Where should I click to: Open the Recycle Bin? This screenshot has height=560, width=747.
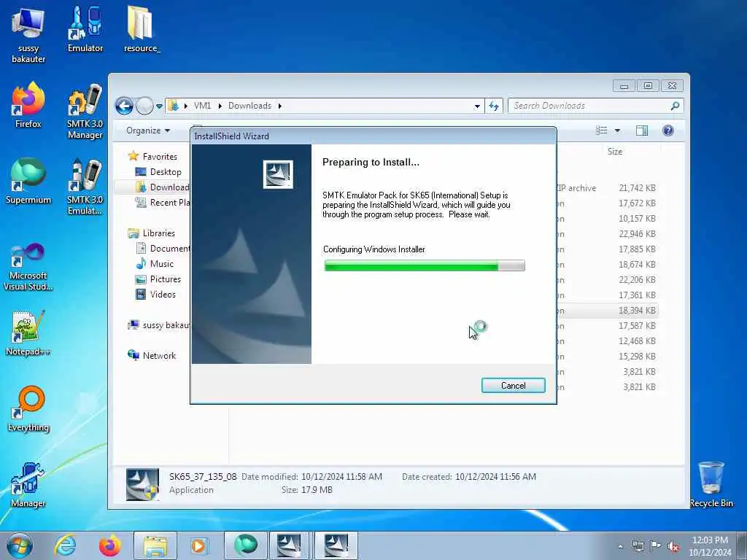[711, 485]
